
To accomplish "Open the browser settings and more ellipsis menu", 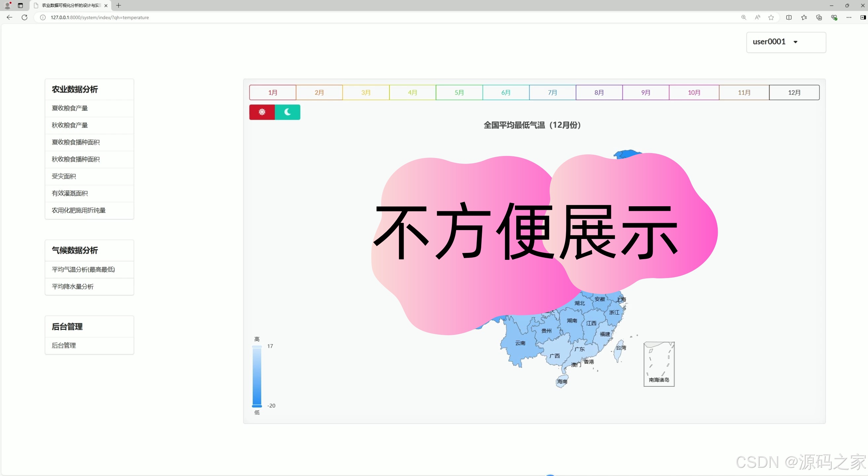I will tap(849, 18).
